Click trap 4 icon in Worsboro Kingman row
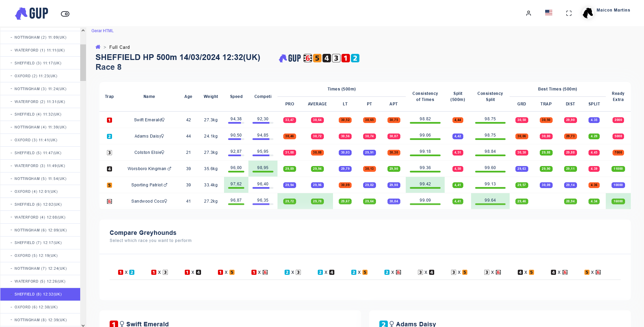Image resolution: width=644 pixels, height=327 pixels. point(109,169)
